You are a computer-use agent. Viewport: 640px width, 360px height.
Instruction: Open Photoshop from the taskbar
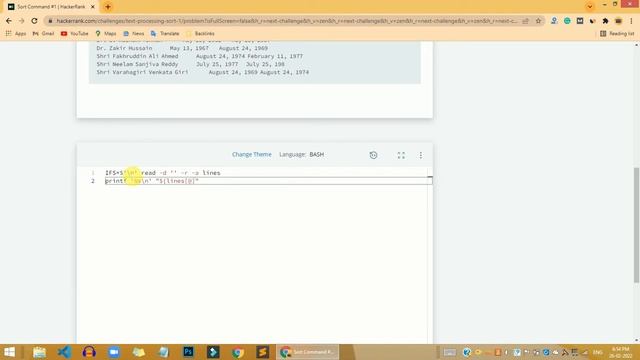pos(188,352)
